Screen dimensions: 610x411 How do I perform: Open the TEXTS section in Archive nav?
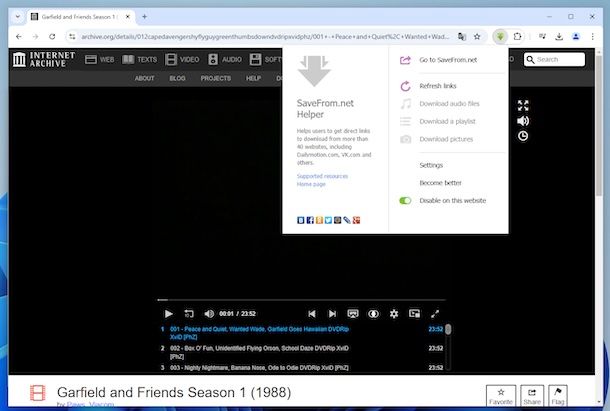coord(140,59)
